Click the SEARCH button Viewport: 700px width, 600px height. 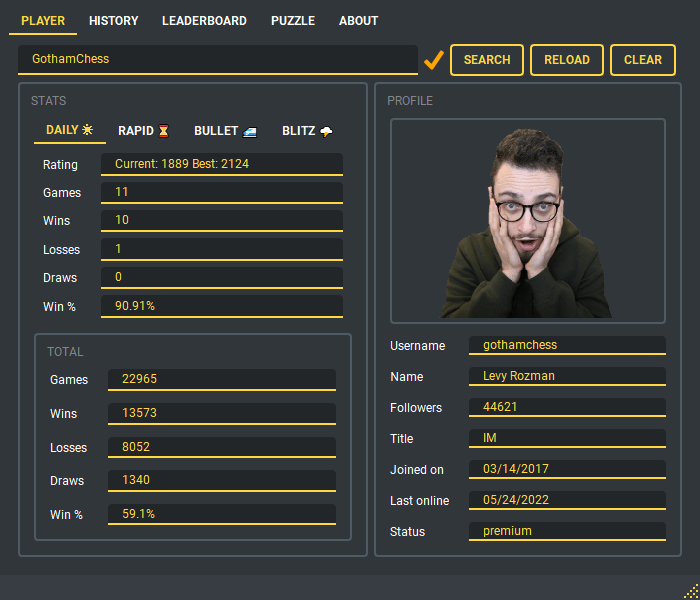click(487, 60)
